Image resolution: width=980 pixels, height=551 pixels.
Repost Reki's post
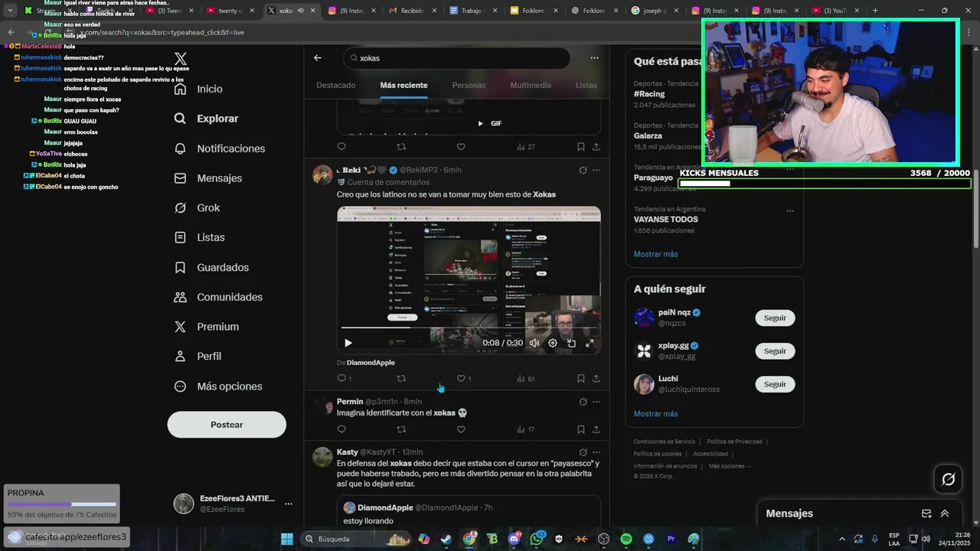click(401, 378)
